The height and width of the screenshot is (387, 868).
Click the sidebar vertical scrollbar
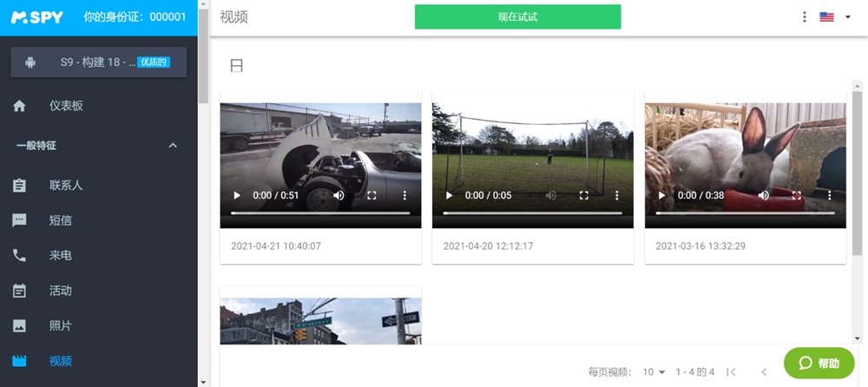(203, 56)
